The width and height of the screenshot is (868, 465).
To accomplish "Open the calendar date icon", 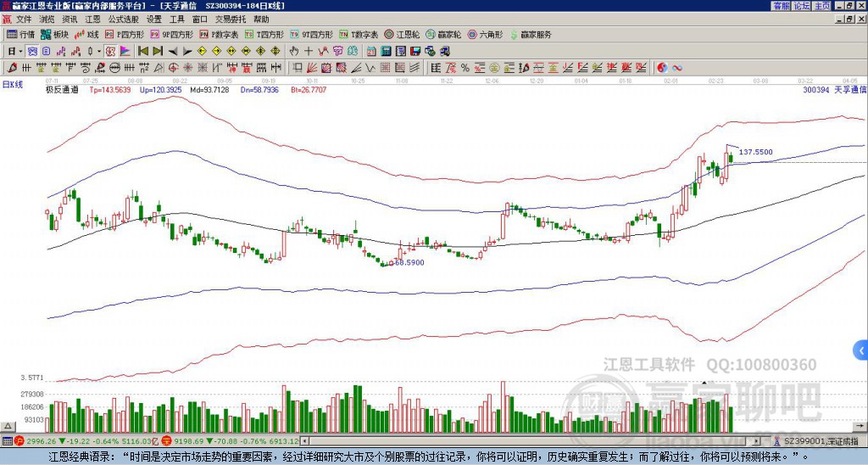I will pyautogui.click(x=371, y=52).
